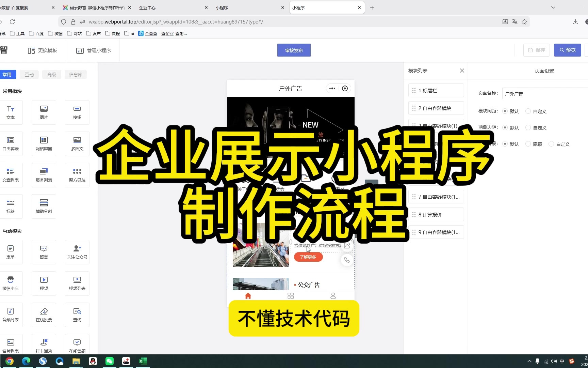Add a 图片 image module
Viewport: 588px width, 368px height.
44,112
